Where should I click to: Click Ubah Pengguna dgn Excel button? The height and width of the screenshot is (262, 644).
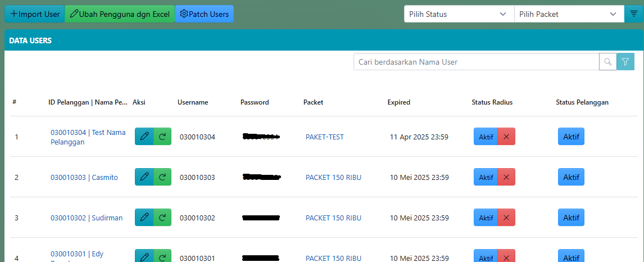[120, 14]
